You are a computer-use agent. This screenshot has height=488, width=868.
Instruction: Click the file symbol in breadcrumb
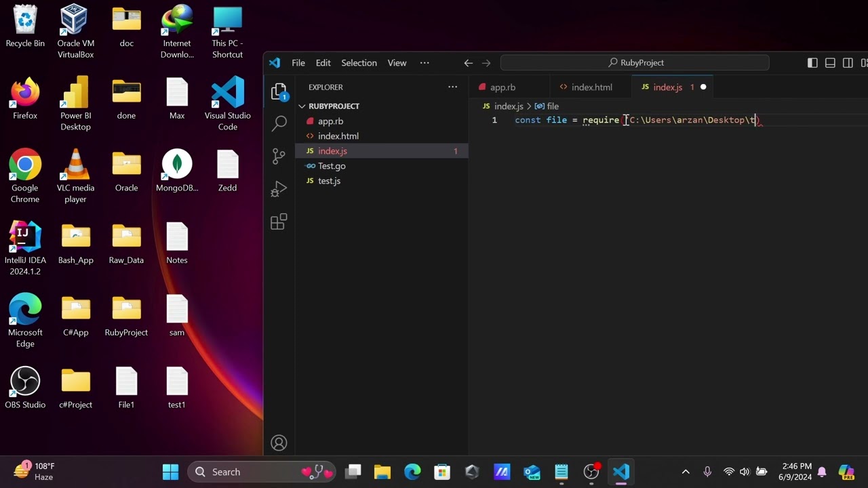coord(547,106)
